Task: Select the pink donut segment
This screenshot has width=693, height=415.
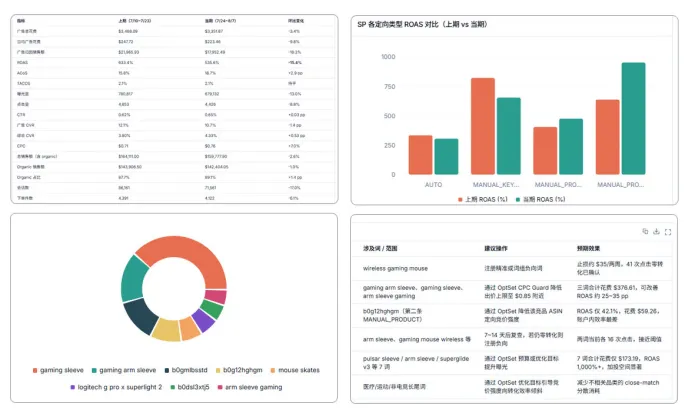Action: click(x=216, y=297)
